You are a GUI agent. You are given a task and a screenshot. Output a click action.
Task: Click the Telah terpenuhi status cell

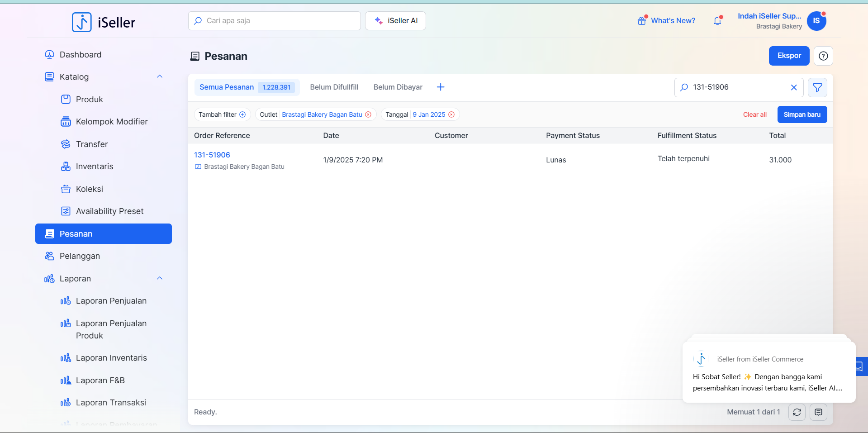[683, 158]
